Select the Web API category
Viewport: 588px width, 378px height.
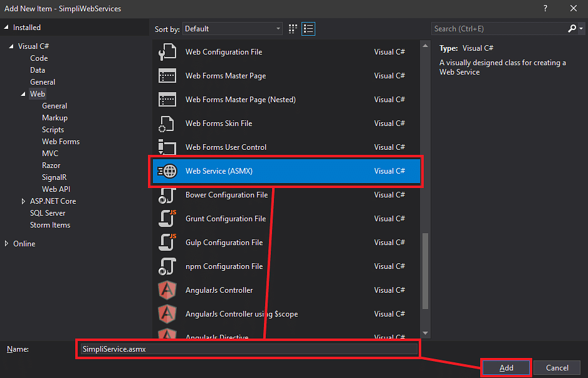click(56, 189)
